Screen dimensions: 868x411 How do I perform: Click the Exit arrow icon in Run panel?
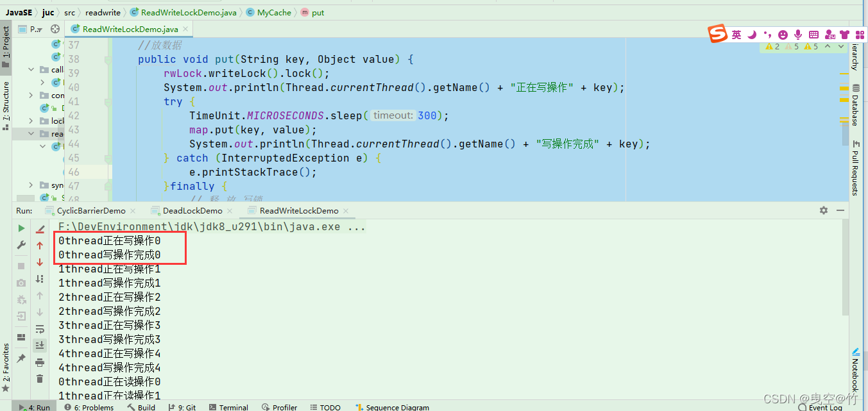point(21,316)
